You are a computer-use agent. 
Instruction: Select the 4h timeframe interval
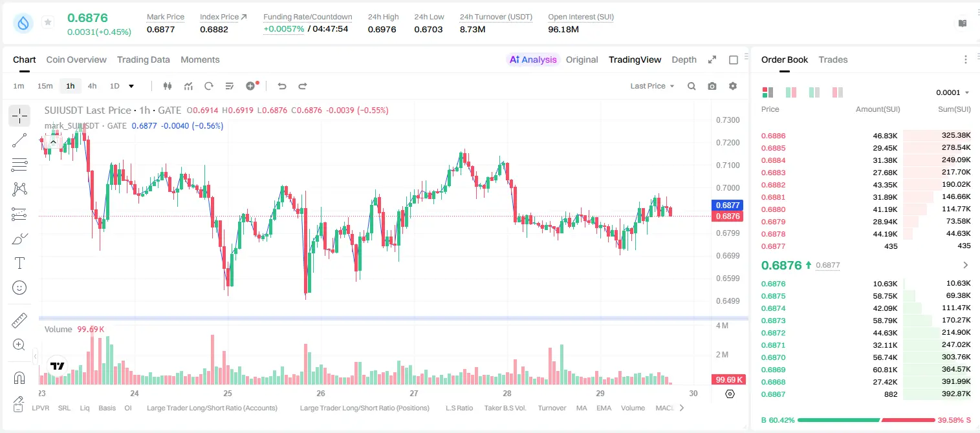tap(93, 86)
